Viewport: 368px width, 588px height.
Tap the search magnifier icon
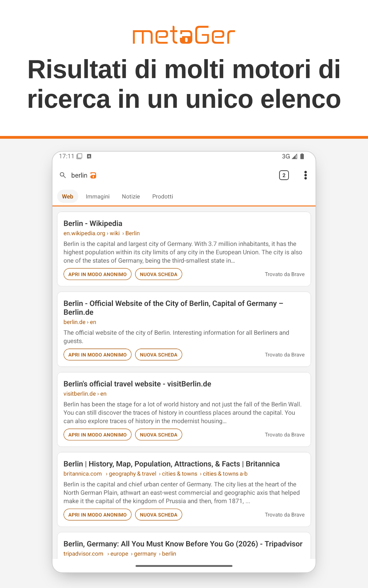coord(63,175)
